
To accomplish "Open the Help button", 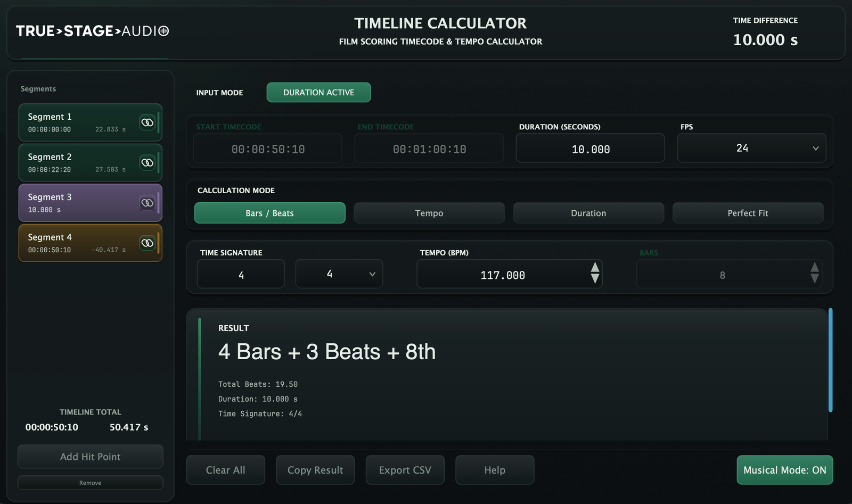I will 495,470.
